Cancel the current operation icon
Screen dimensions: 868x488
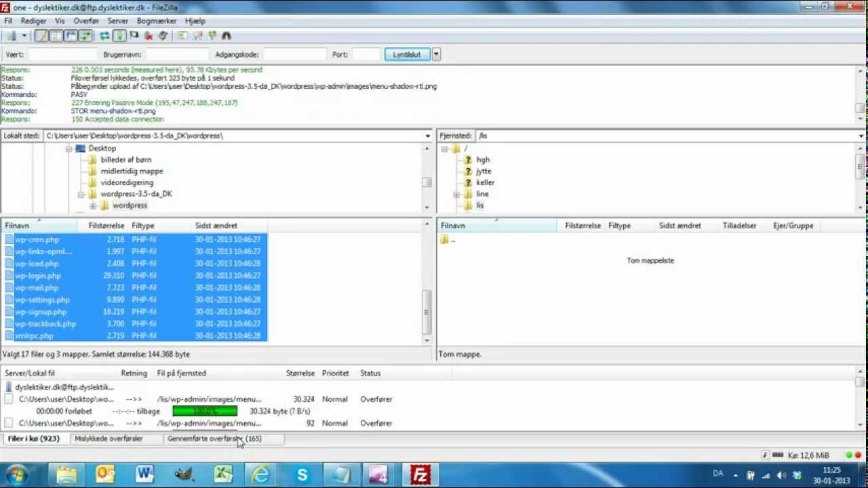click(134, 36)
